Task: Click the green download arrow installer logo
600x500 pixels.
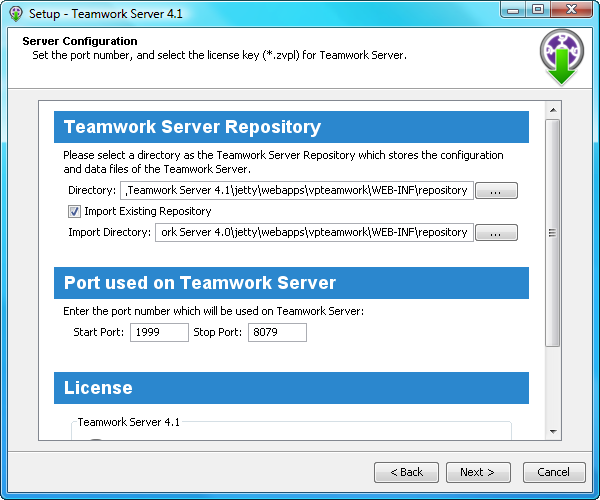Action: pos(561,57)
